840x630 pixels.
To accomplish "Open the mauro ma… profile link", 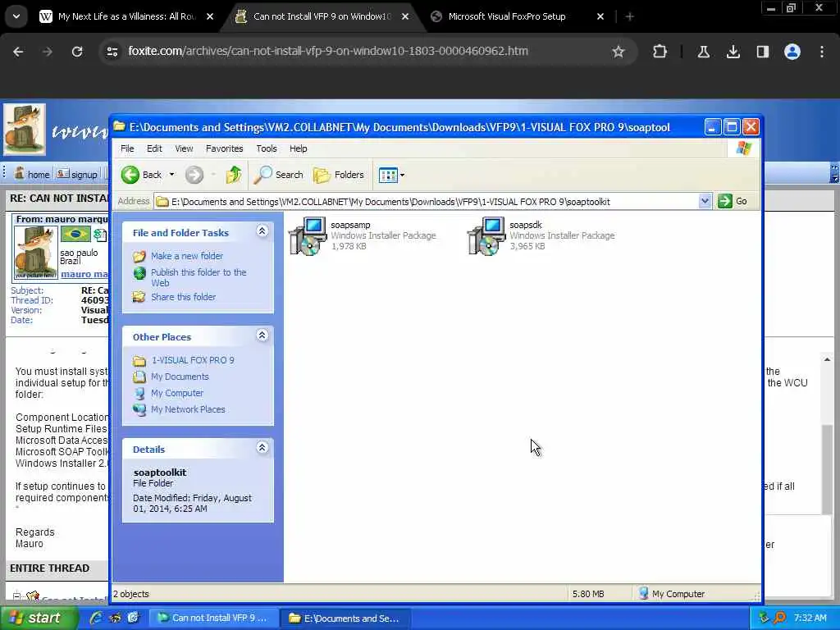I will 84,274.
